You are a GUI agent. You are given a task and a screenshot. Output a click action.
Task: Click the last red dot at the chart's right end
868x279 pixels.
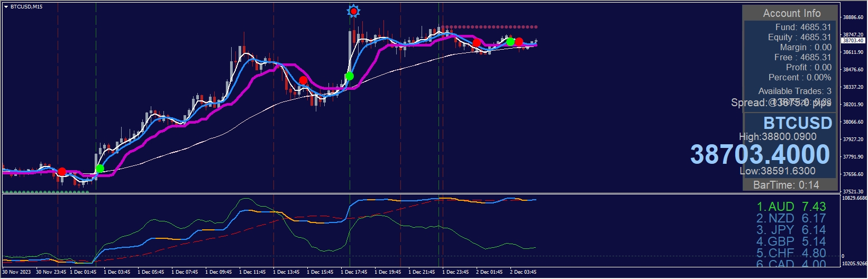tap(519, 42)
